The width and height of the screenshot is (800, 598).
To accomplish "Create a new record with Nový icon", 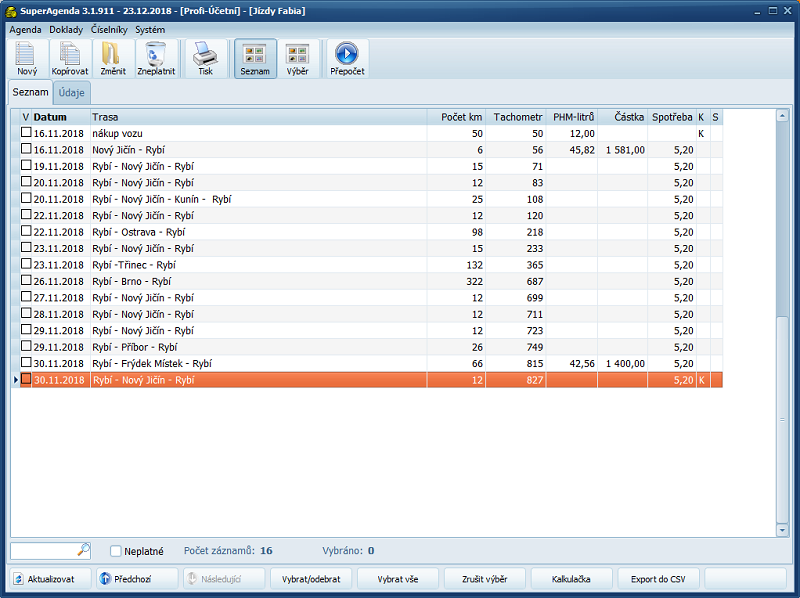I will [27, 59].
